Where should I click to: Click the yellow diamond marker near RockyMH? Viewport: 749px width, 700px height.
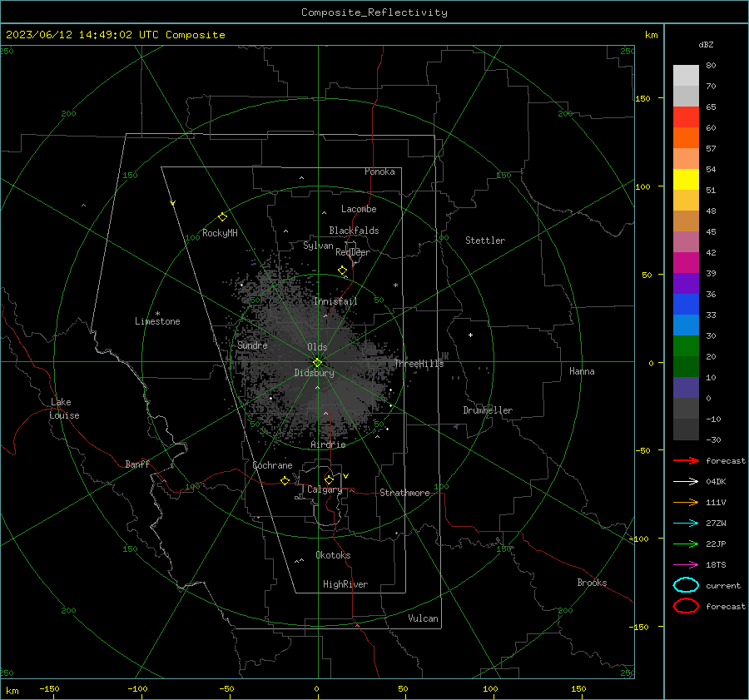pos(222,217)
